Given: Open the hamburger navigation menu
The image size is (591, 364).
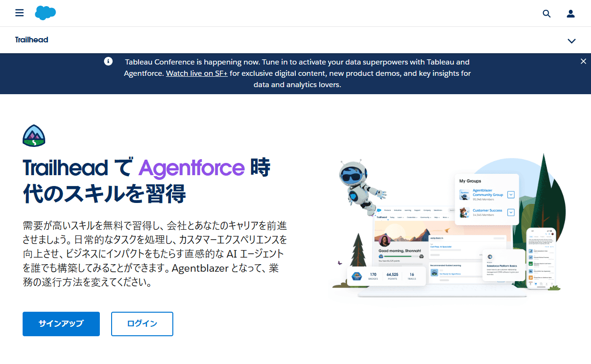Looking at the screenshot, I should click(19, 13).
